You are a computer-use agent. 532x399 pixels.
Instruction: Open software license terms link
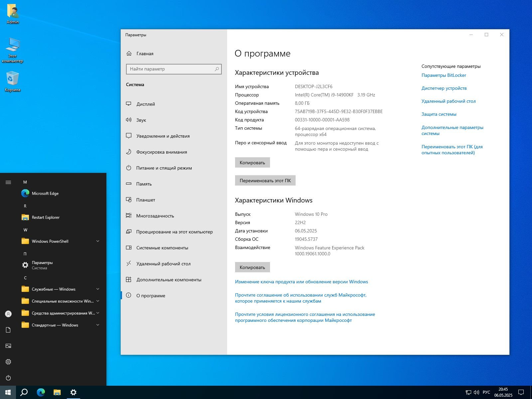(x=305, y=317)
